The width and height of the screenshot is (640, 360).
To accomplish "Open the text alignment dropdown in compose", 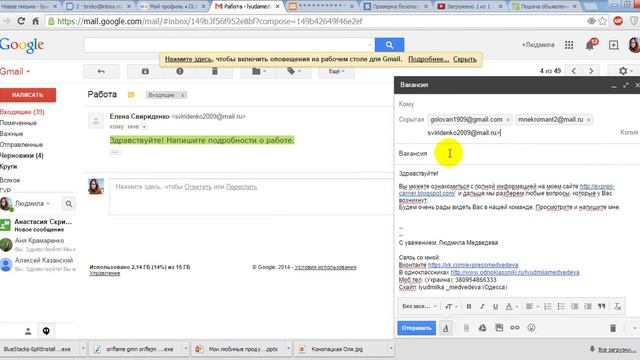I will (x=532, y=307).
